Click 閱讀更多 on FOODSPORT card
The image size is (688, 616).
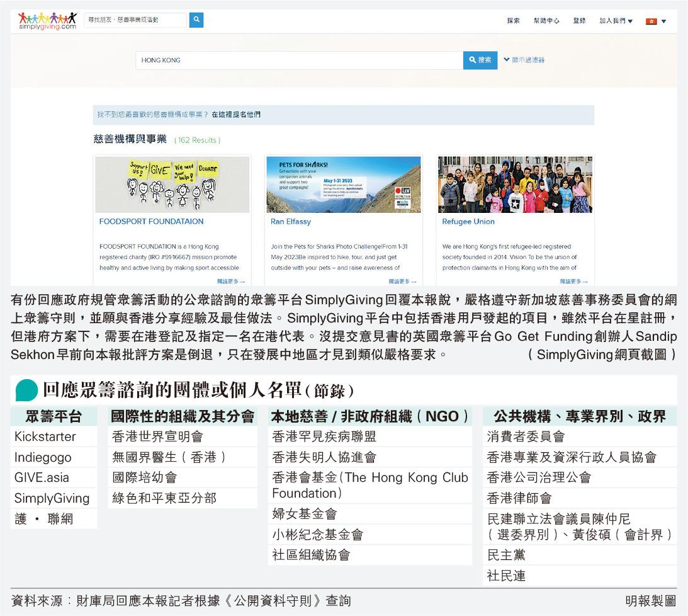pyautogui.click(x=231, y=281)
